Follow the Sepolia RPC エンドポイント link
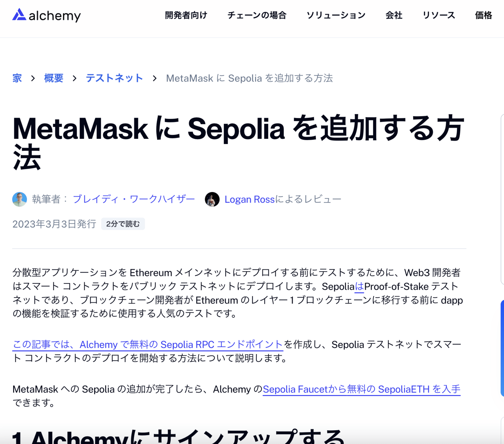This screenshot has width=504, height=444. (148, 344)
